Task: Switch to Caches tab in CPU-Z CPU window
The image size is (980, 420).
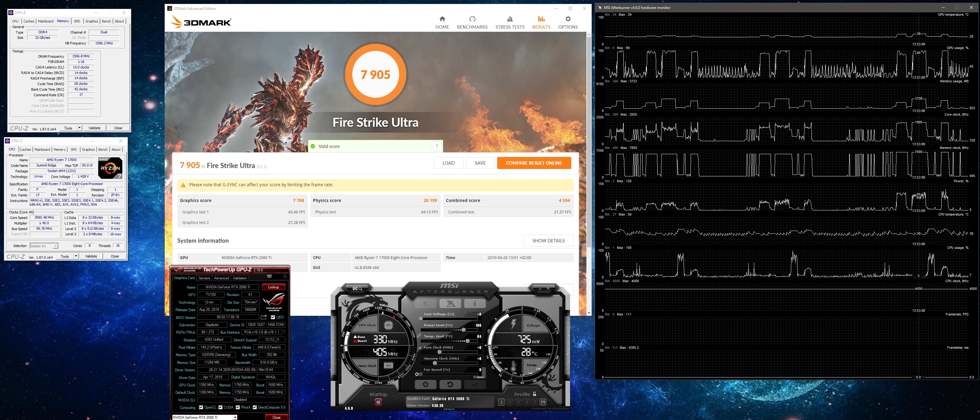Action: [x=26, y=150]
